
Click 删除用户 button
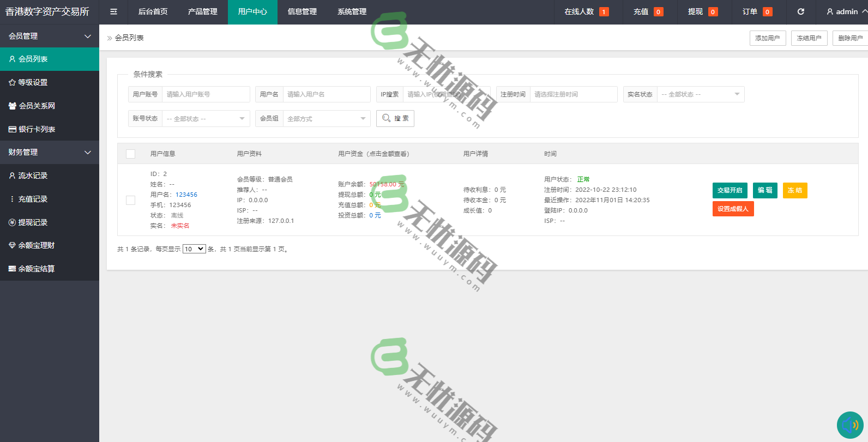click(x=850, y=38)
